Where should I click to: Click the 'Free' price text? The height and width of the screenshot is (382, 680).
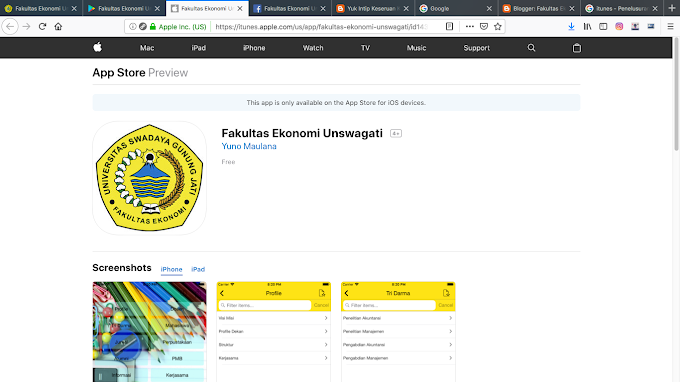(228, 162)
